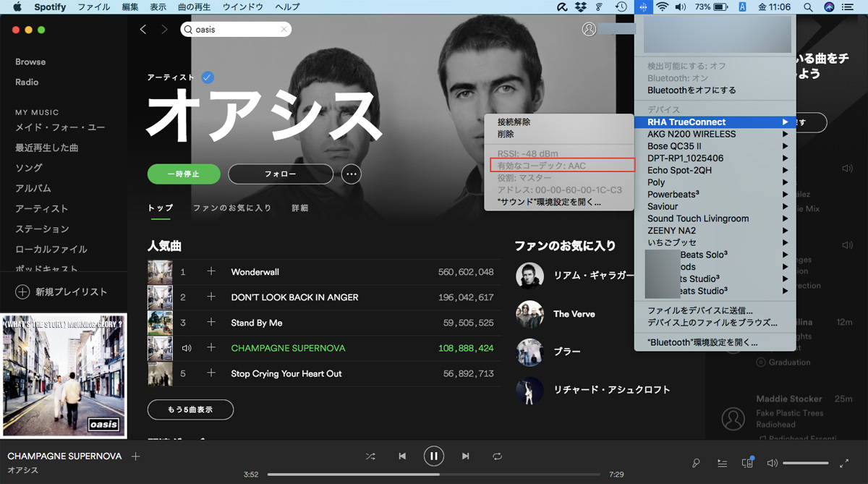Clear the oasis search with the X icon
Image resolution: width=868 pixels, height=484 pixels.
pyautogui.click(x=284, y=30)
